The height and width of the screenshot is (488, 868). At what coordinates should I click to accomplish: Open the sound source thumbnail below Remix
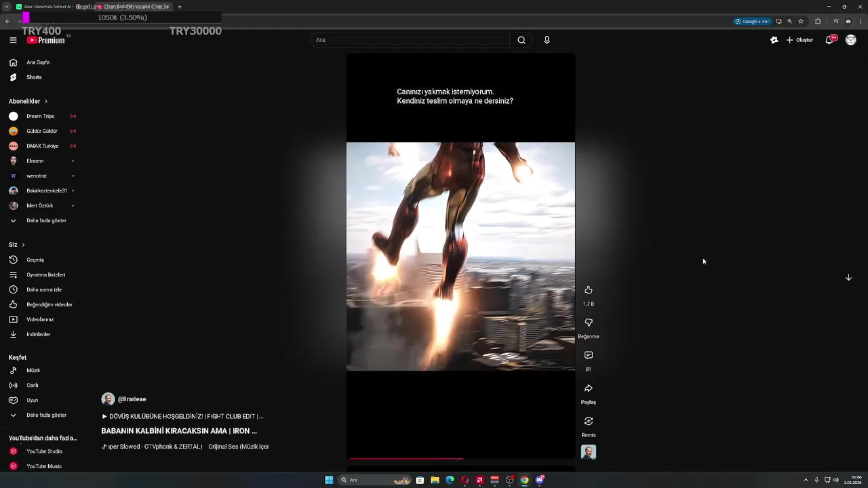pos(589,452)
